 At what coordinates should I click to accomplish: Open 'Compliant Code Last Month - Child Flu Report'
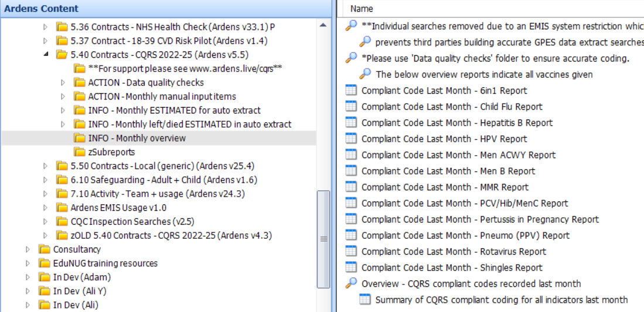(452, 107)
